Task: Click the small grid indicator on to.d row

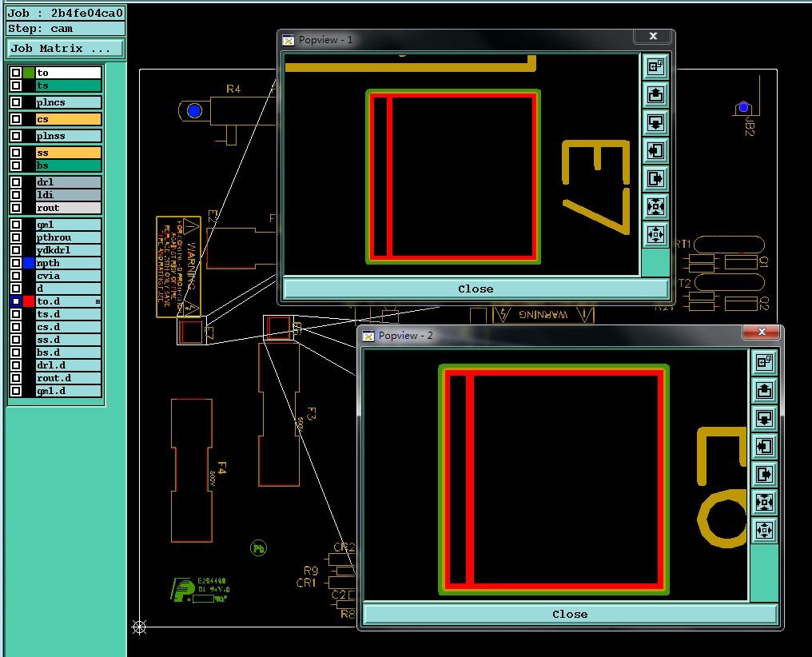Action: [x=98, y=301]
